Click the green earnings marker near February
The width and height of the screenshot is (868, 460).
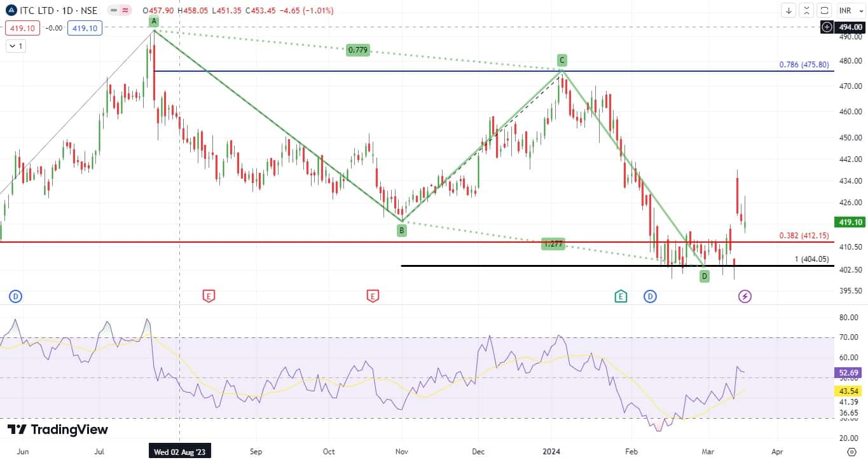621,295
